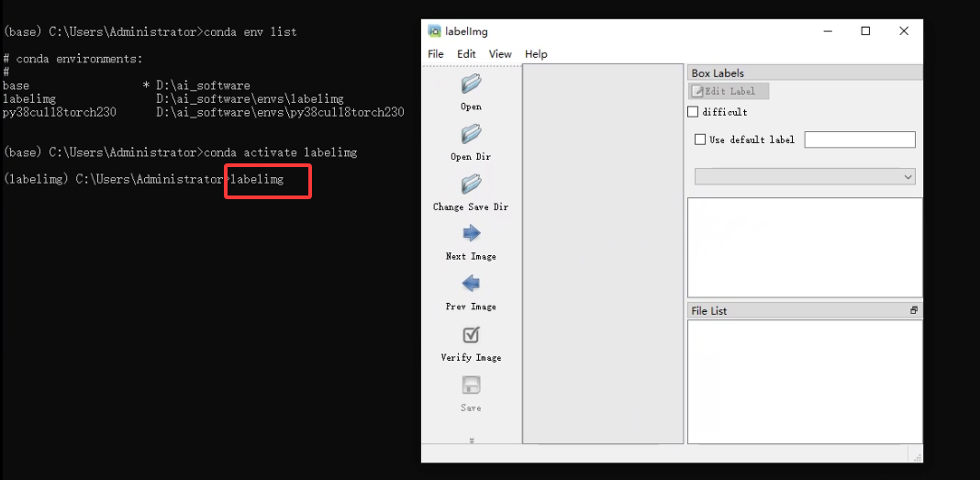Image resolution: width=980 pixels, height=480 pixels.
Task: Float the File List panel
Action: coord(914,310)
